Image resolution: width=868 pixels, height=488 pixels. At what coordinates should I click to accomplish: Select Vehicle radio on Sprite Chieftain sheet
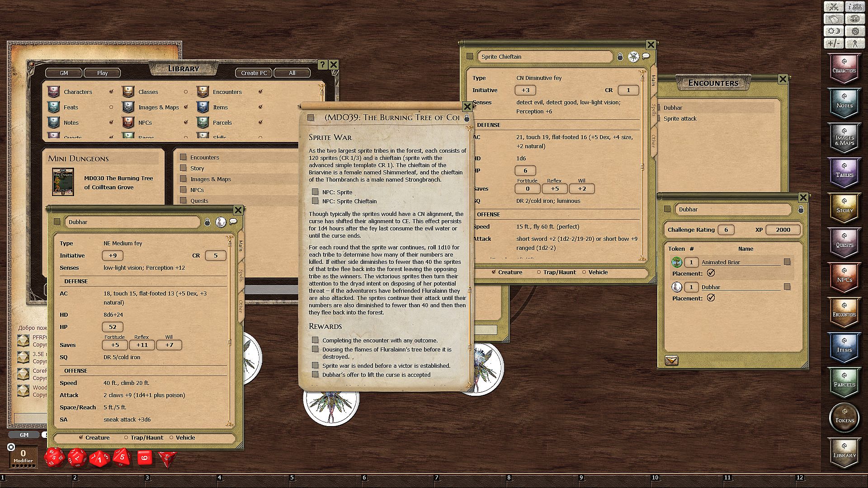tap(584, 272)
